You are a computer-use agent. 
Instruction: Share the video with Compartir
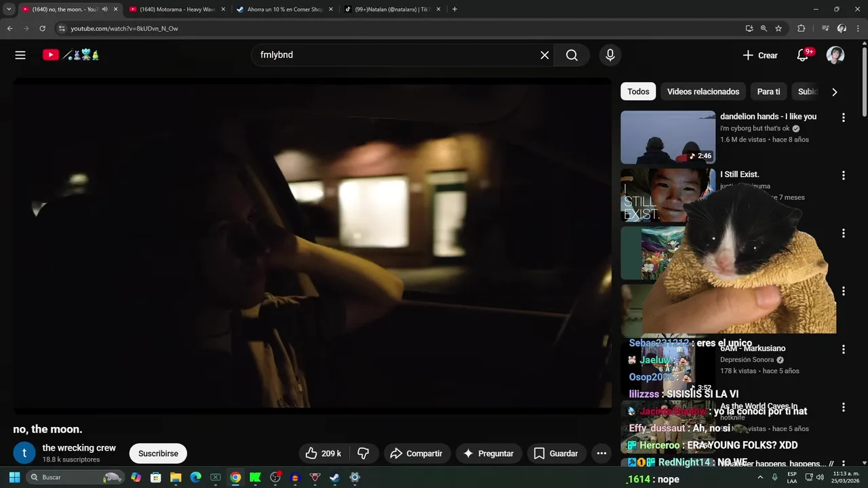pyautogui.click(x=416, y=453)
